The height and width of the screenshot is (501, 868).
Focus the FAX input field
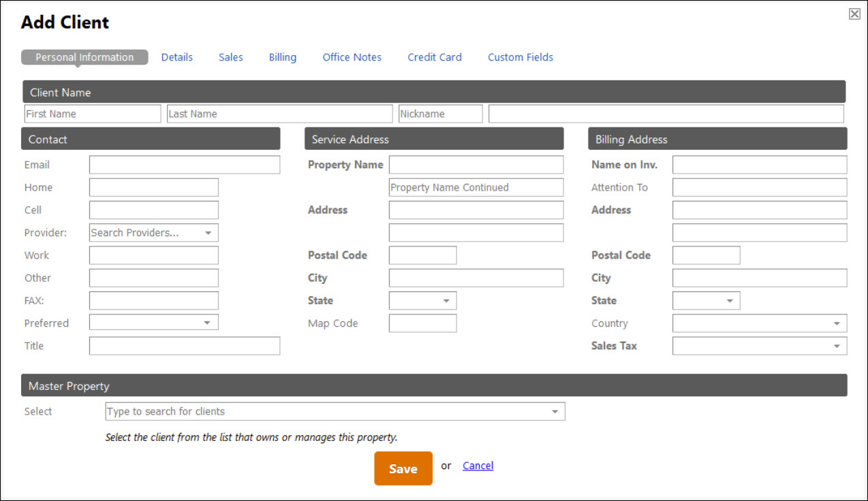(154, 301)
